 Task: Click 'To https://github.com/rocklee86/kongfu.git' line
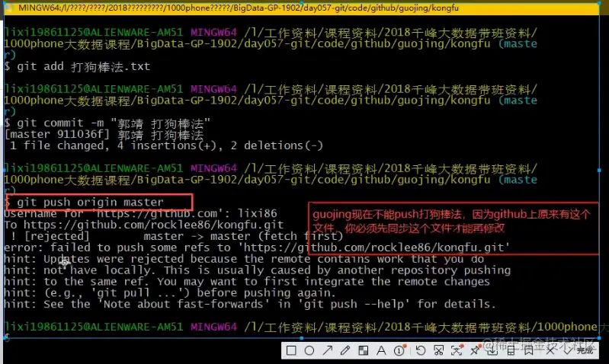point(144,225)
